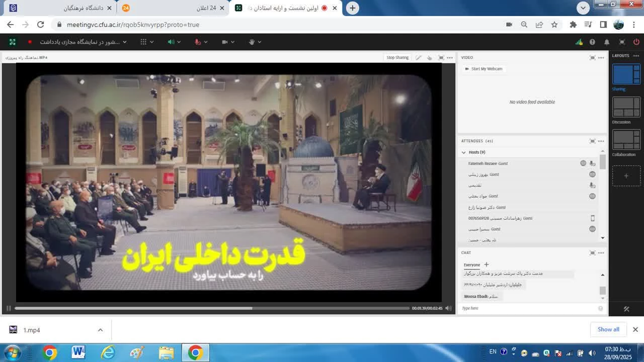Open the connection status bars icon

(x=579, y=42)
